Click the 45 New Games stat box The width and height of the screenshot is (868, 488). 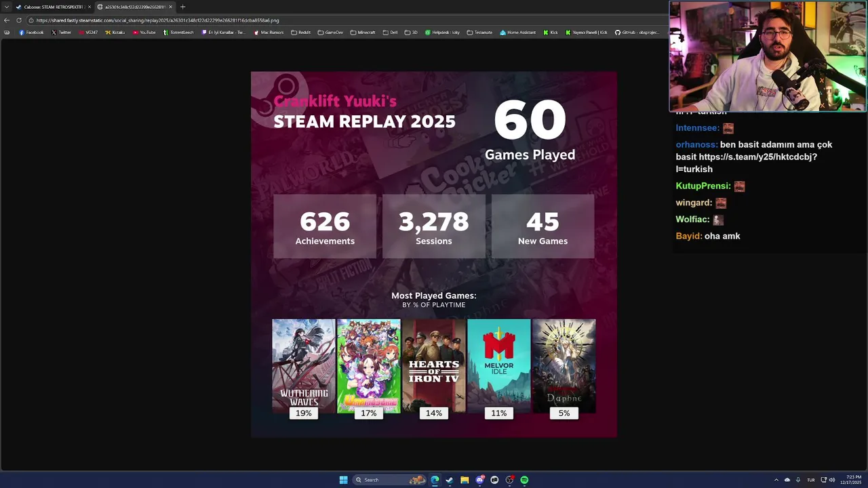click(542, 226)
